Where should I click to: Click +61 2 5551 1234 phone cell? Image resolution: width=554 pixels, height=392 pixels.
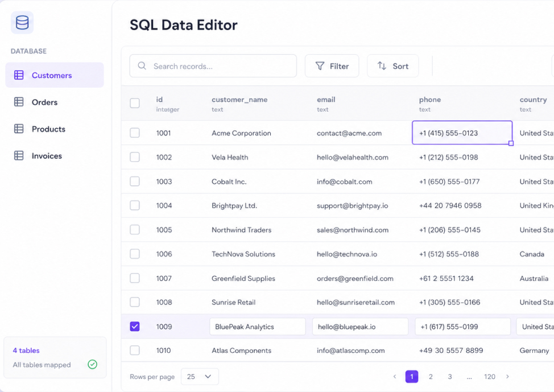[446, 279]
